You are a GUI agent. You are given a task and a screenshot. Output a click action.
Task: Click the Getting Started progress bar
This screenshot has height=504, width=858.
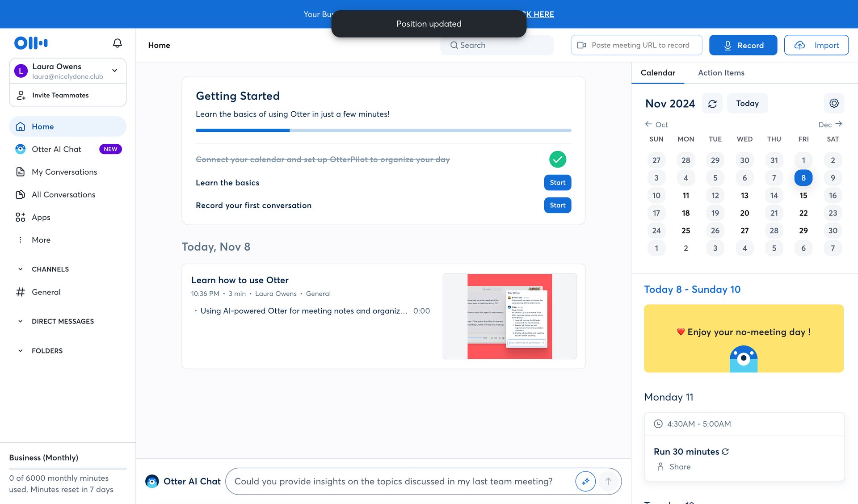click(x=383, y=130)
